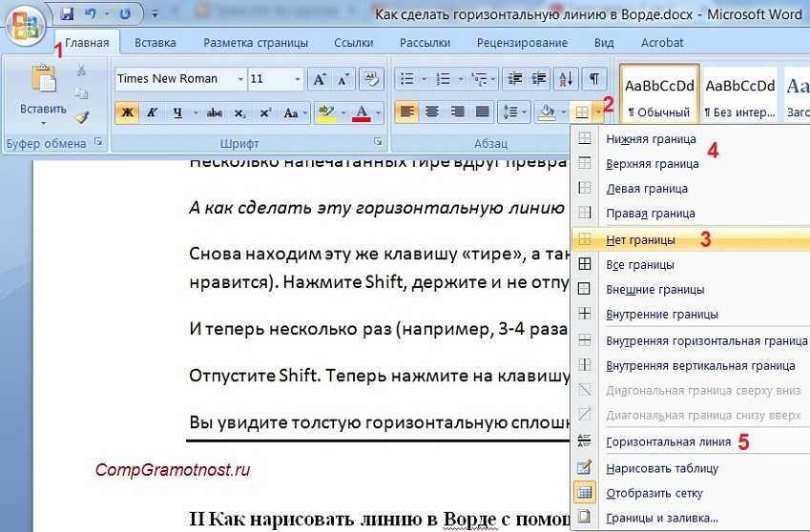The height and width of the screenshot is (532, 810).
Task: Save the document from quick access toolbar
Action: (67, 15)
